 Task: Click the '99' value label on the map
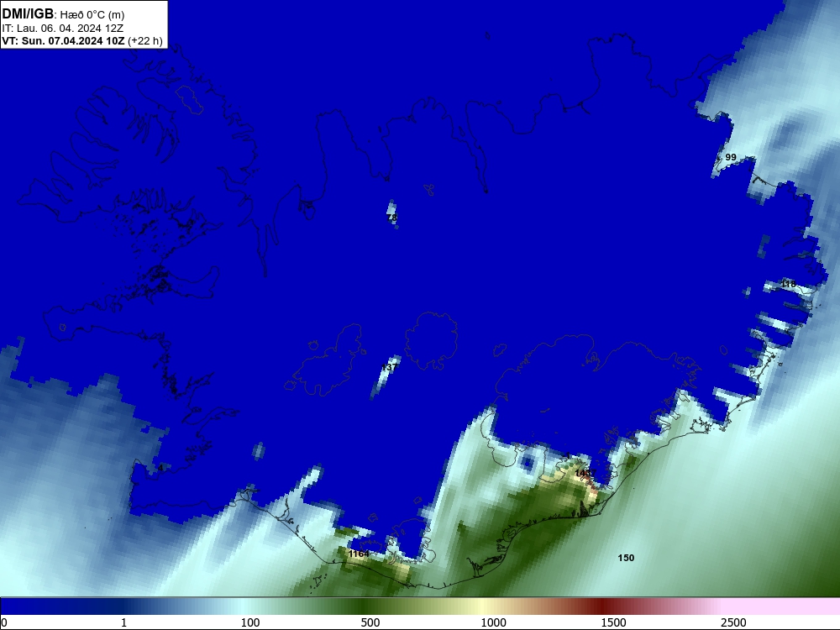point(731,157)
